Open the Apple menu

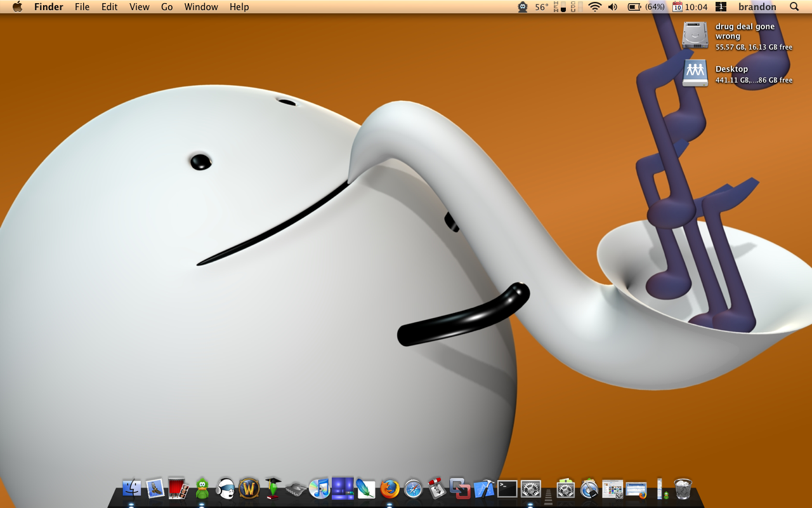coord(17,7)
